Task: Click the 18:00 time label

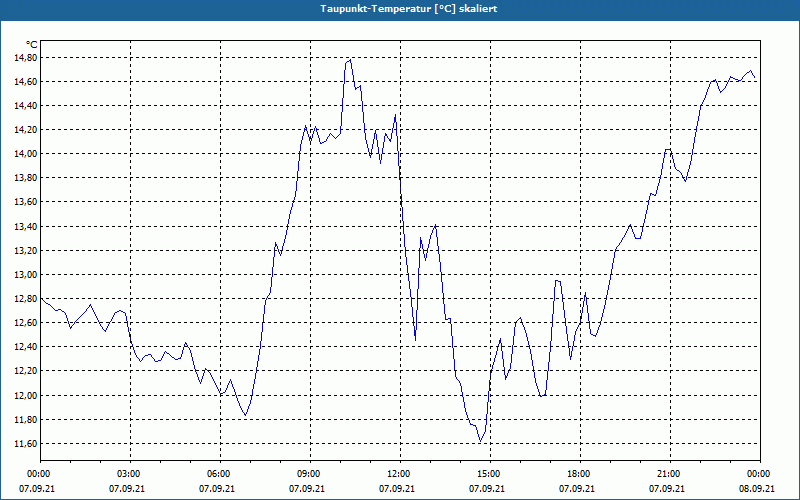Action: pos(580,474)
